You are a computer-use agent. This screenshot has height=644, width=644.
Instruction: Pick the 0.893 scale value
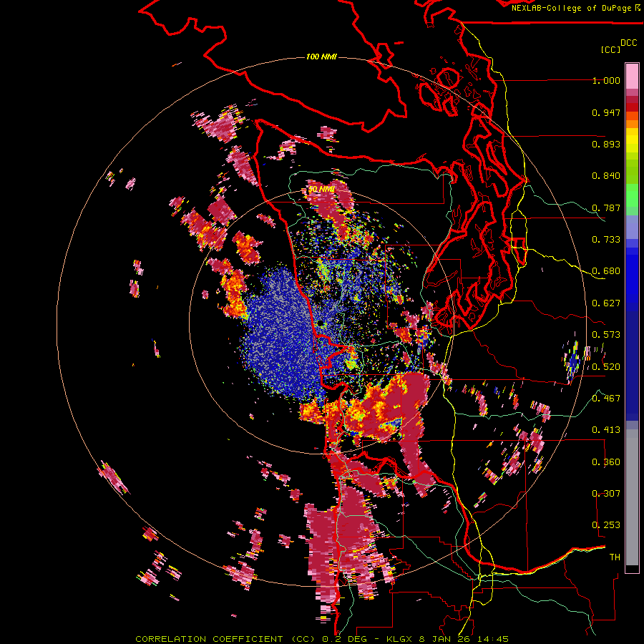606,144
